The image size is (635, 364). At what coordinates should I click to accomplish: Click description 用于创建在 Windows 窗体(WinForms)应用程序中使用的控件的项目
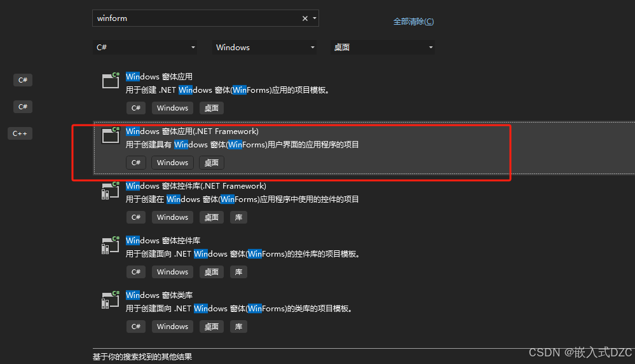click(x=242, y=199)
